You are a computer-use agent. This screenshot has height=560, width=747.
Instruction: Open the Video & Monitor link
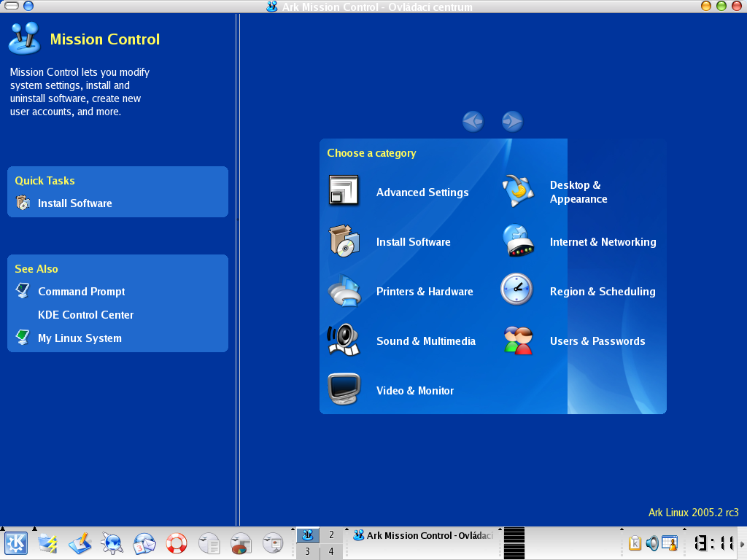pyautogui.click(x=415, y=391)
